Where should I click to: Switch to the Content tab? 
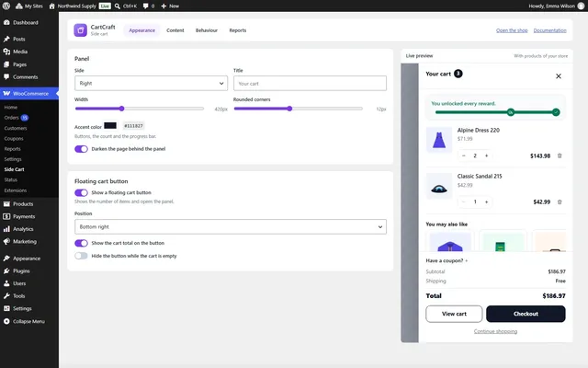[175, 30]
